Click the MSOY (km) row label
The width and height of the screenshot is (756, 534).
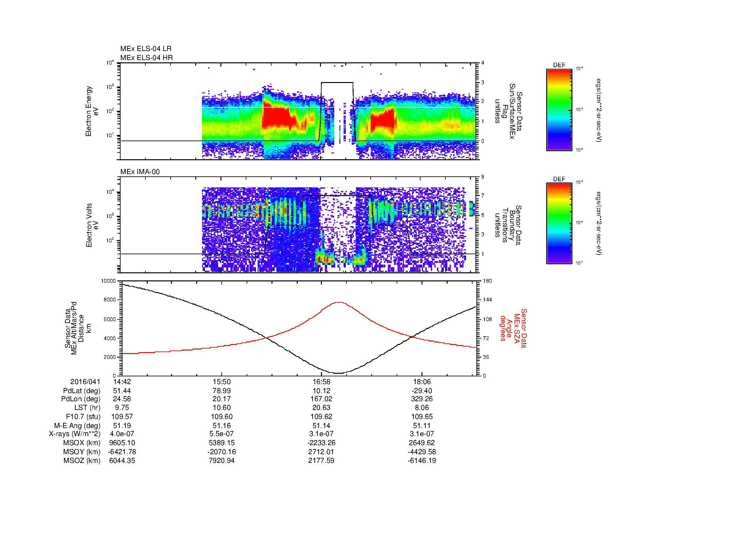(x=82, y=452)
